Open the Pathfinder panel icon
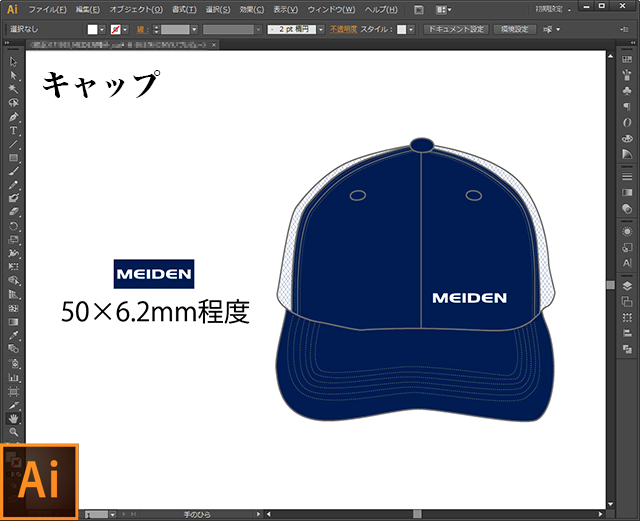 (x=627, y=349)
